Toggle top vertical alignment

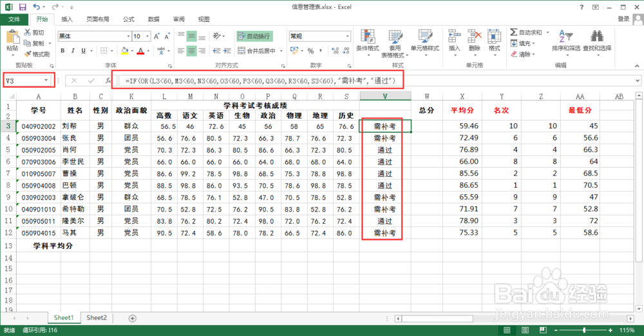[x=181, y=36]
